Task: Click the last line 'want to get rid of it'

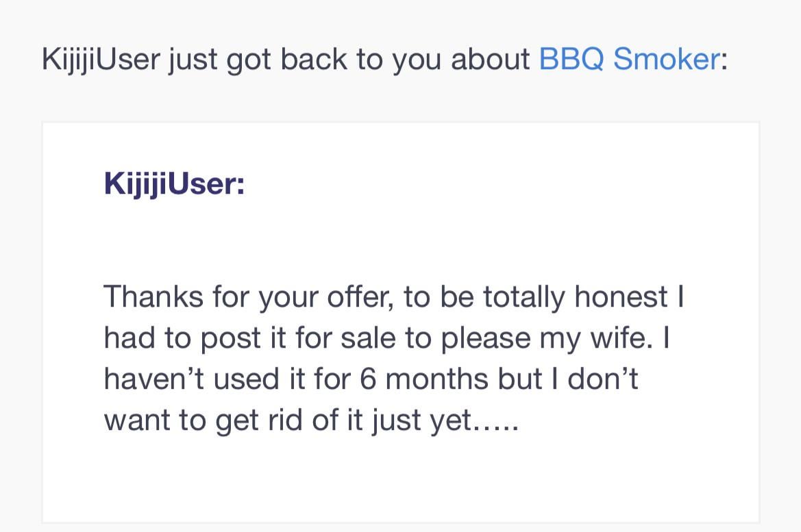Action: tap(311, 420)
